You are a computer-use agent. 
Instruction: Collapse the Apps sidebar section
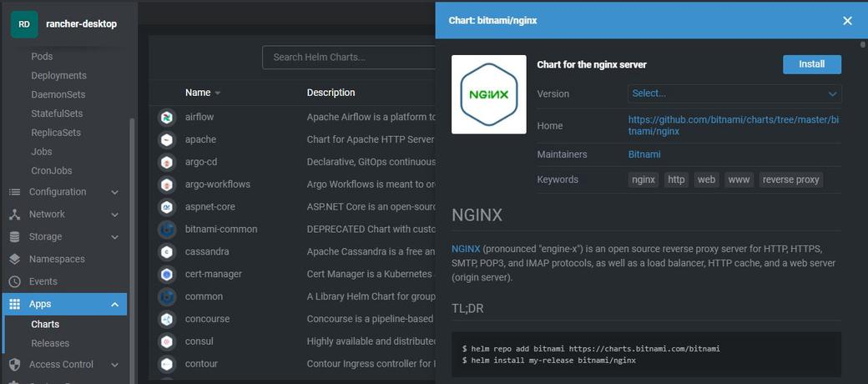coord(114,305)
